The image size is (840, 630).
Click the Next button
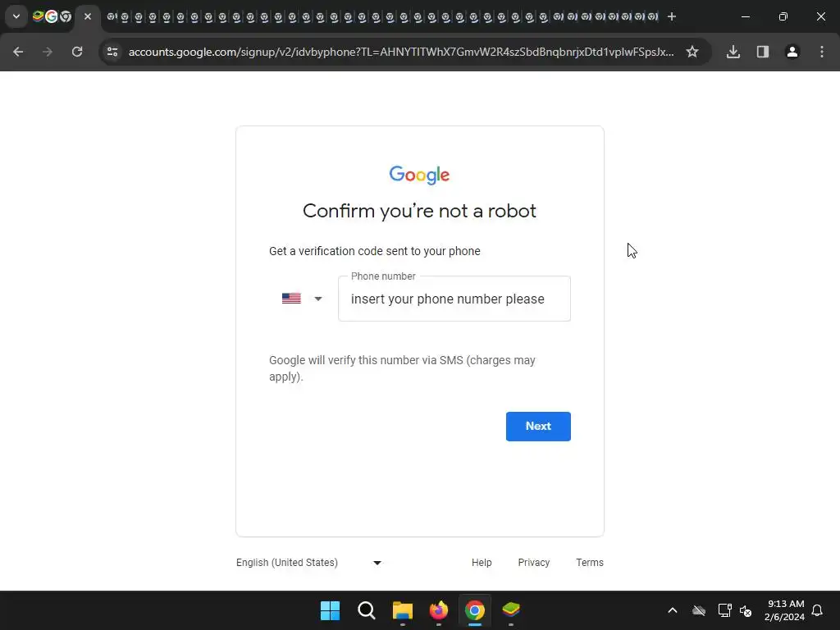(538, 427)
